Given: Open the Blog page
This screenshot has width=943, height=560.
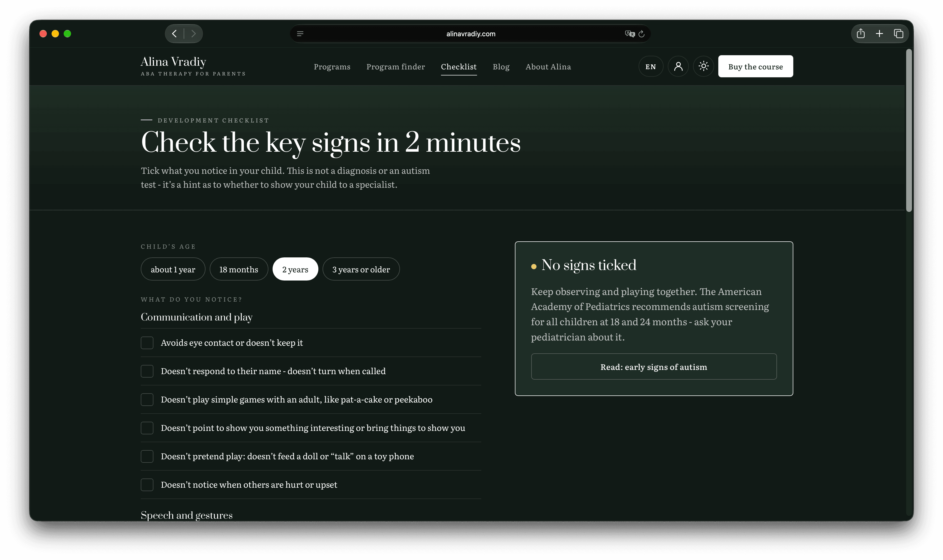Looking at the screenshot, I should (501, 67).
